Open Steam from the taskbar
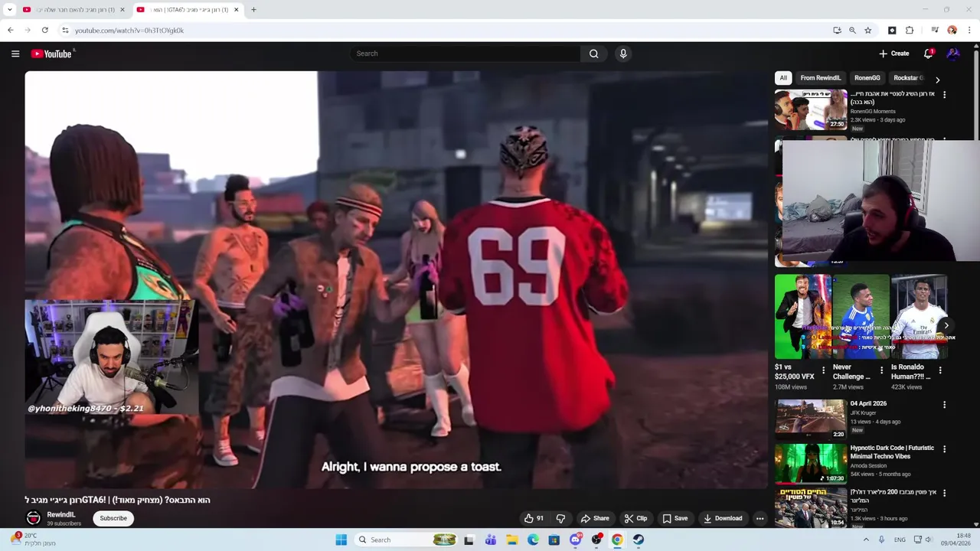The width and height of the screenshot is (980, 551). [639, 540]
